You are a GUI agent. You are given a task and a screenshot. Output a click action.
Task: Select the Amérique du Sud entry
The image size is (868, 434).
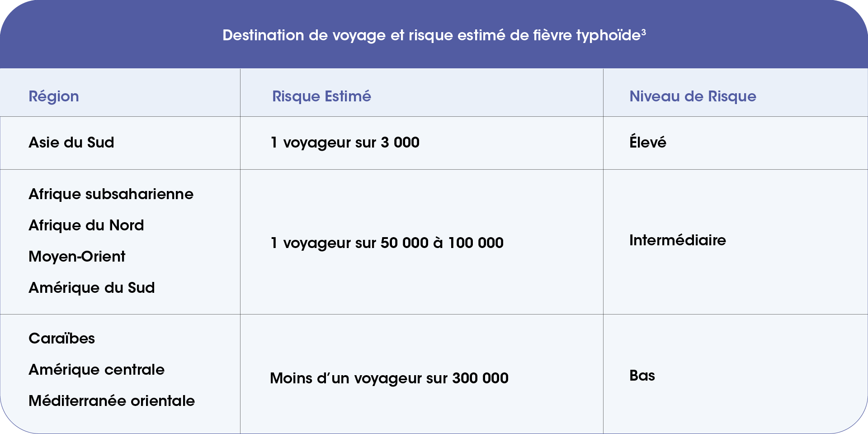coord(91,288)
